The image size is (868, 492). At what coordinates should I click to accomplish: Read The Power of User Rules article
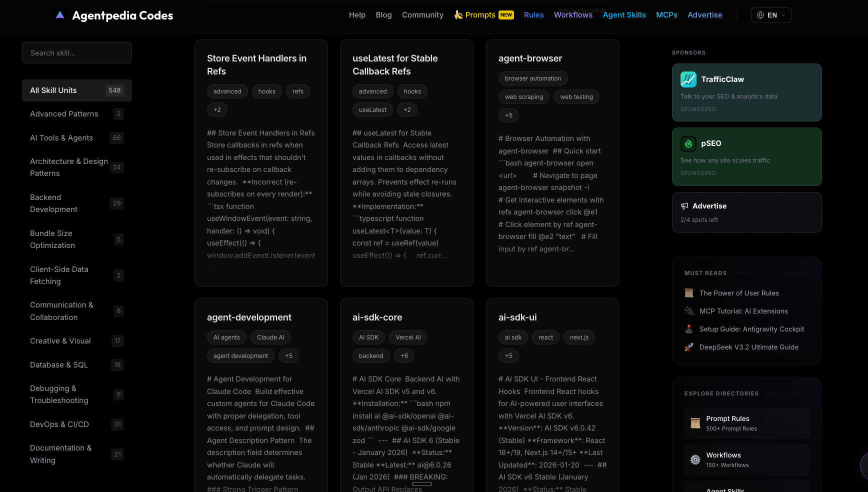pyautogui.click(x=739, y=293)
